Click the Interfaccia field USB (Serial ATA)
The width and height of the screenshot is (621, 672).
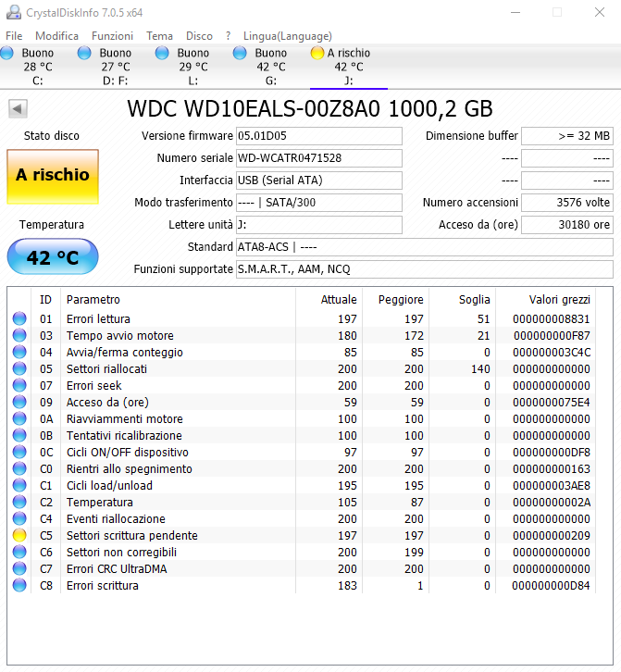coord(319,180)
